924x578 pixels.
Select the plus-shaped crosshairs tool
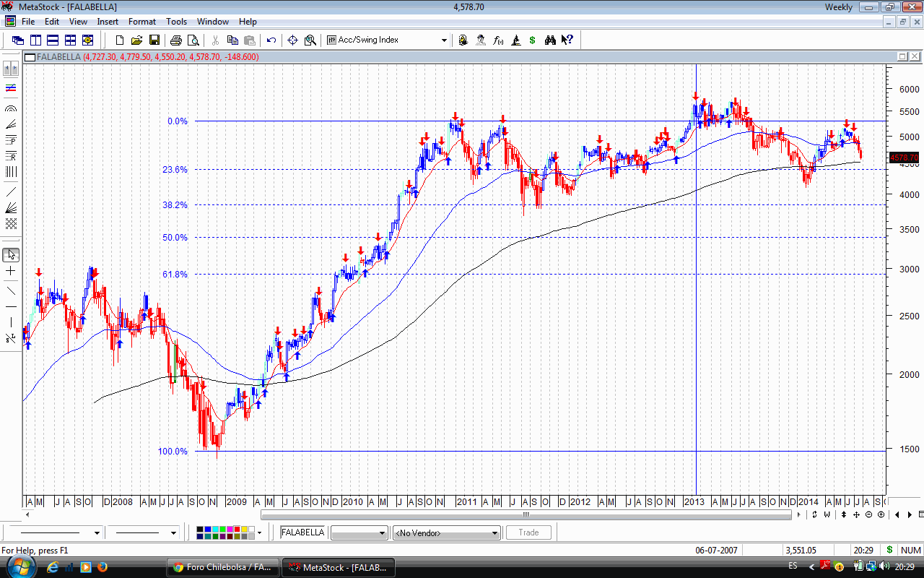(11, 271)
